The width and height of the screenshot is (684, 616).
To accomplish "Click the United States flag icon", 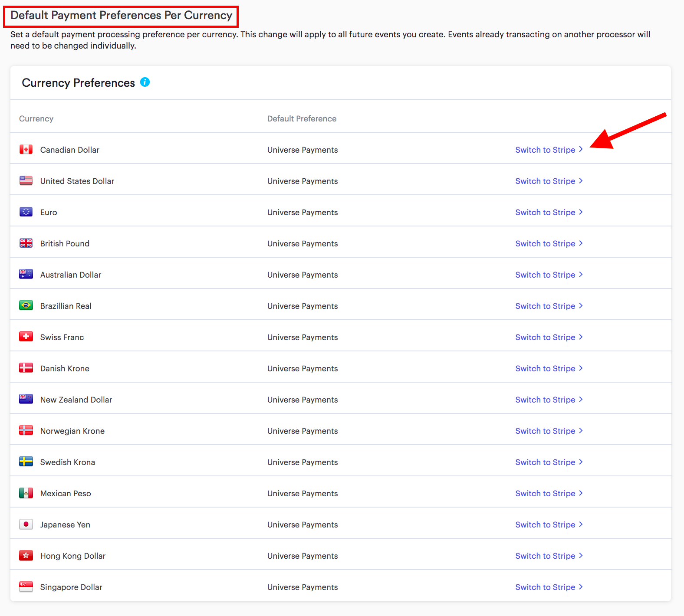I will coord(26,181).
